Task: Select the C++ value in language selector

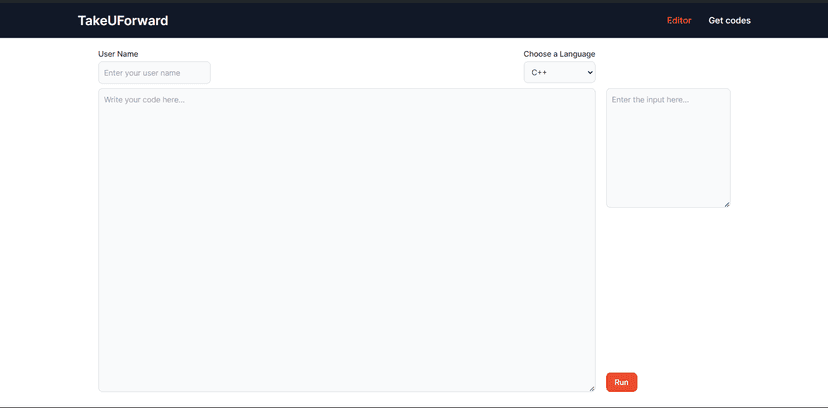Action: coord(540,73)
